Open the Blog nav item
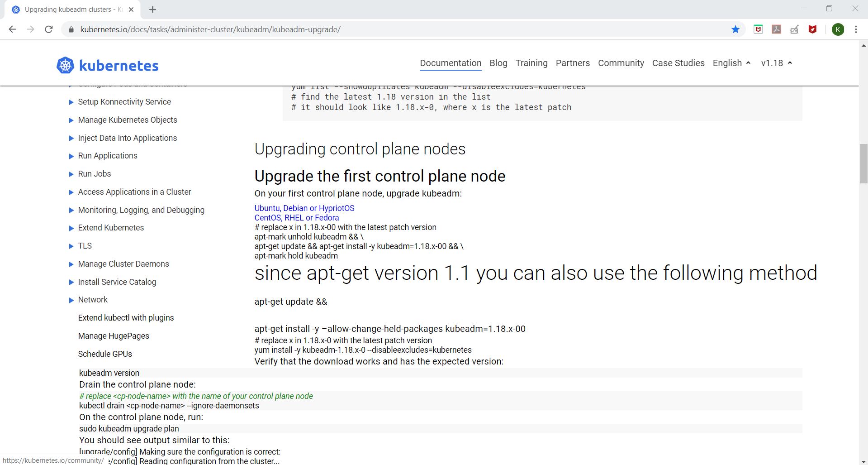The image size is (868, 465). tap(498, 63)
